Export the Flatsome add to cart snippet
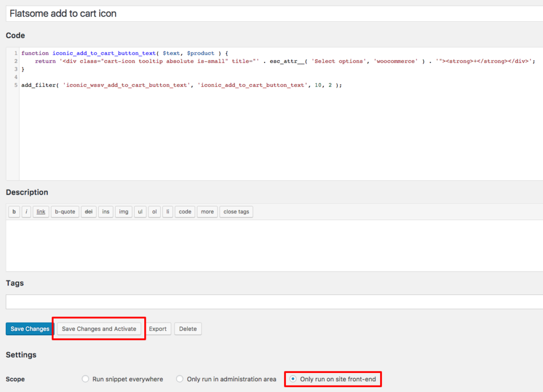The image size is (543, 392). (x=158, y=329)
